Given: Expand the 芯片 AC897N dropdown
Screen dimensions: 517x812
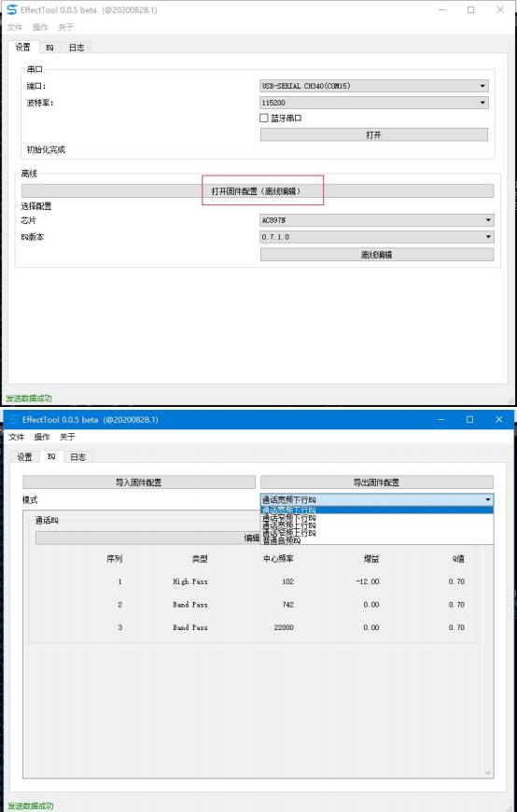Looking at the screenshot, I should (377, 220).
